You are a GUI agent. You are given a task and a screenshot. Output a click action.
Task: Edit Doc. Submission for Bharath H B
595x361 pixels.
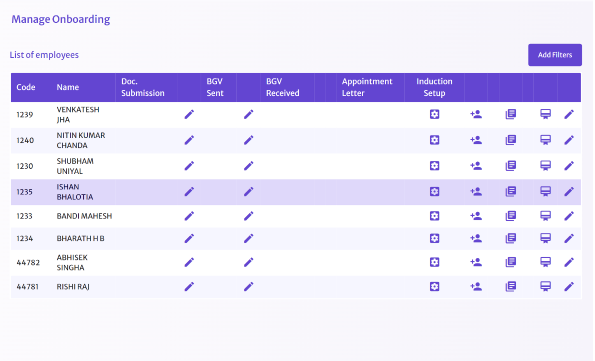pos(189,238)
